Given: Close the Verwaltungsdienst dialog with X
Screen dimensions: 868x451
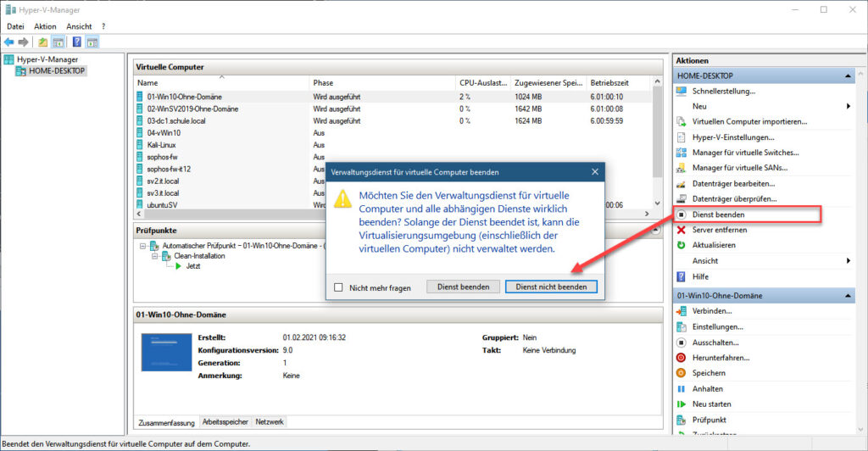Looking at the screenshot, I should coord(595,172).
